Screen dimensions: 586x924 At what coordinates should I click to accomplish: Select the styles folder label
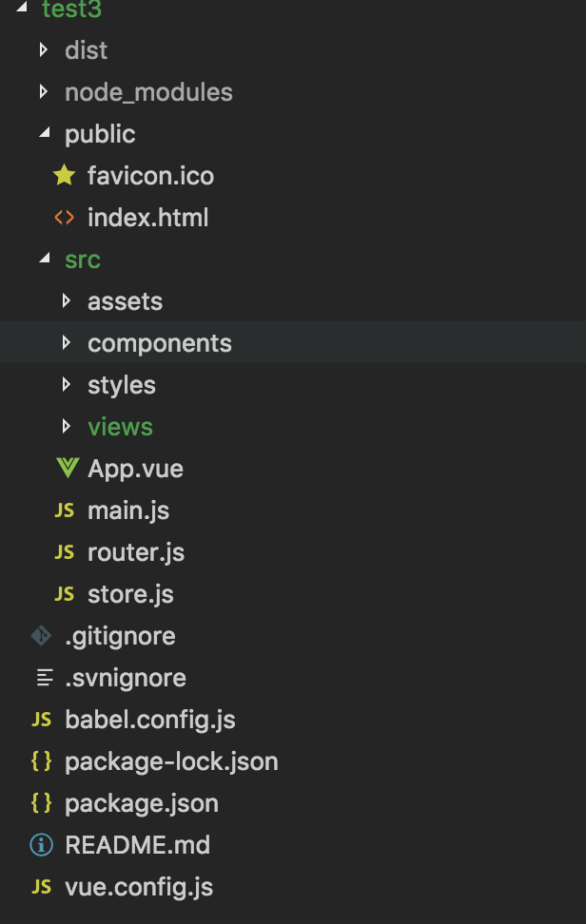point(122,385)
